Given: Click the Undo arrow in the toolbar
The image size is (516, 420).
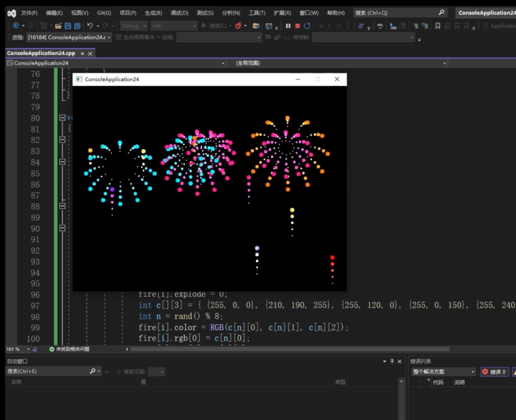Looking at the screenshot, I should [x=90, y=26].
